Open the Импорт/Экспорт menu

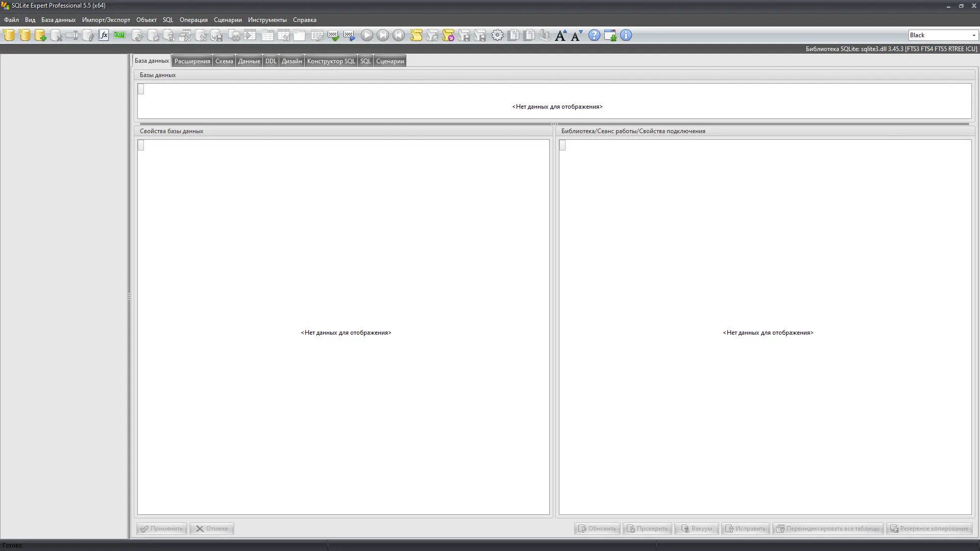106,20
